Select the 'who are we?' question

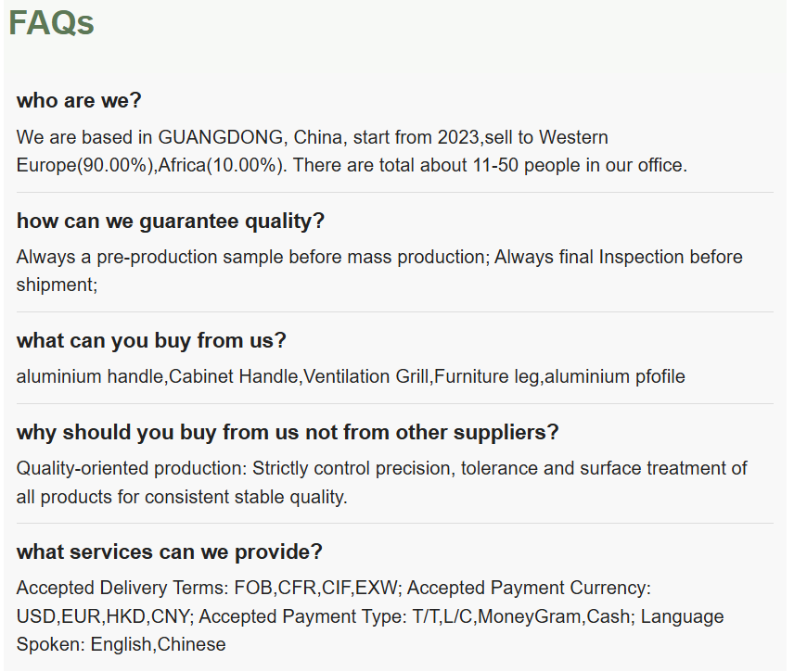(79, 100)
